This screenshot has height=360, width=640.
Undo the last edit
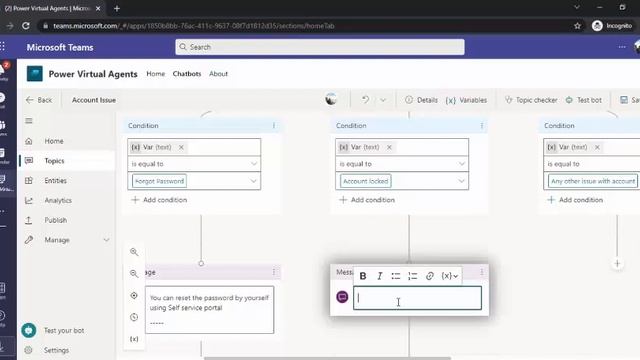pos(365,100)
